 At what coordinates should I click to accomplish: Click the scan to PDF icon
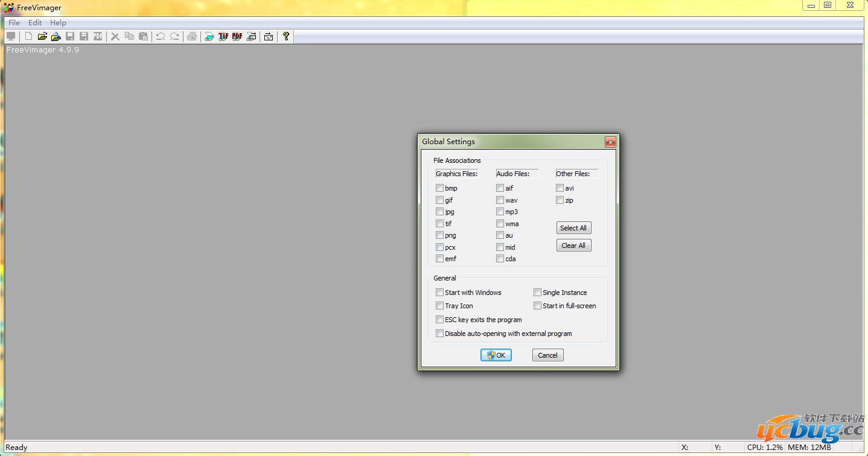[237, 36]
